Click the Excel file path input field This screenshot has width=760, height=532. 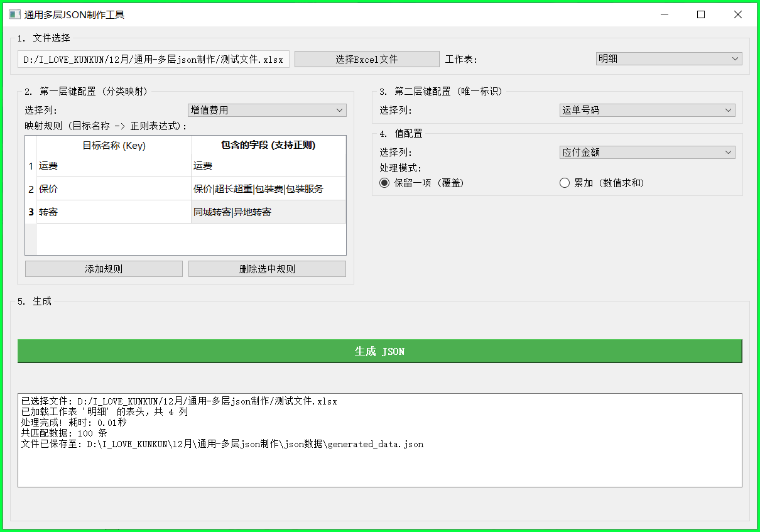point(153,60)
